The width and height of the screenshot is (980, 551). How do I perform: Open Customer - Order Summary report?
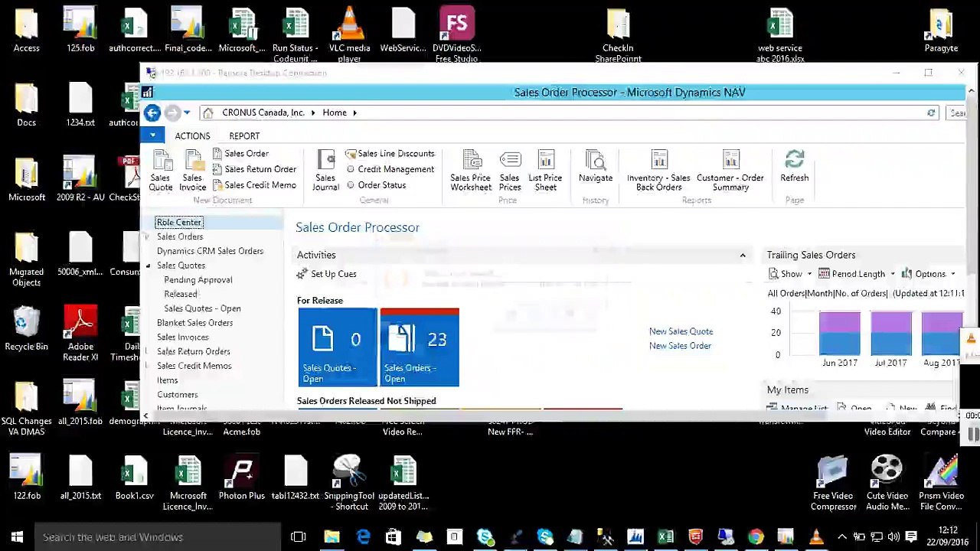point(730,170)
